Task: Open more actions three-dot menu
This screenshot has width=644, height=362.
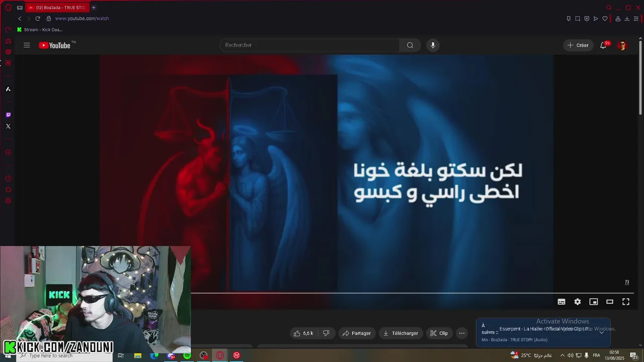Action: (x=461, y=333)
